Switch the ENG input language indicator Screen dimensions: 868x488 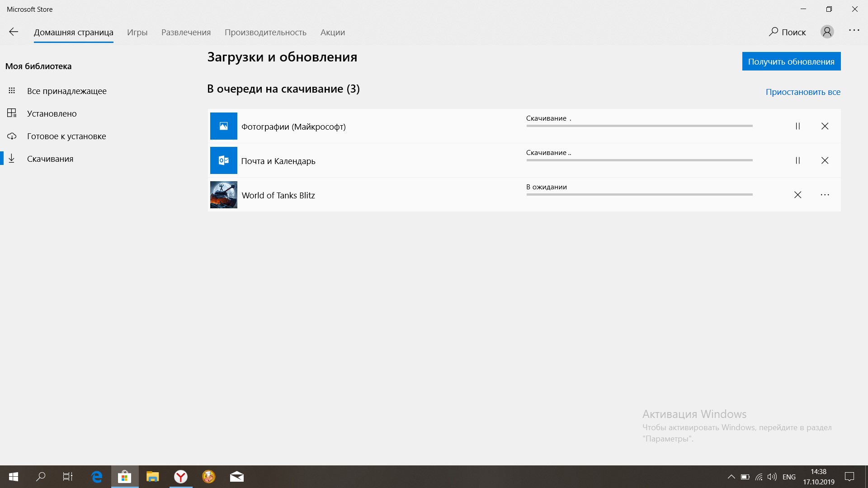[x=789, y=477]
